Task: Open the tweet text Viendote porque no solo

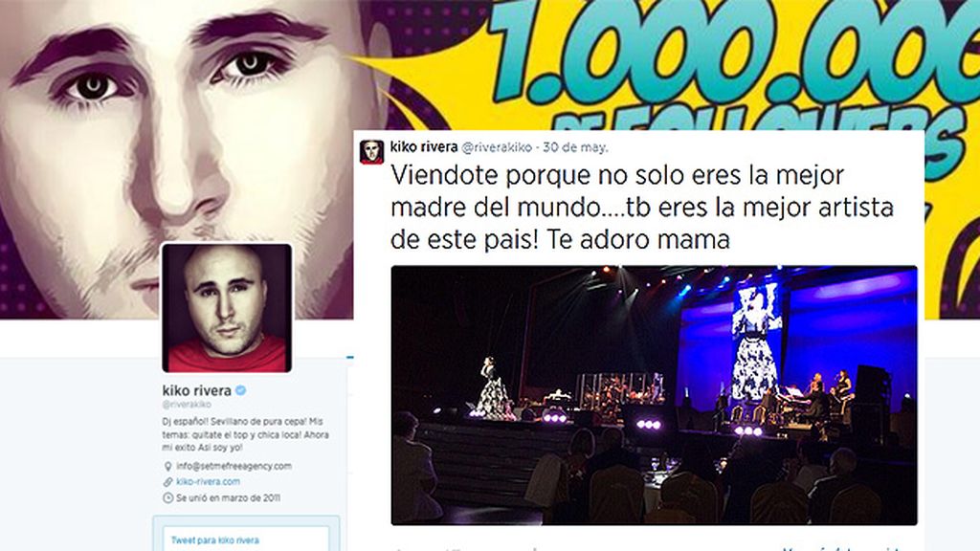Action: 642,208
